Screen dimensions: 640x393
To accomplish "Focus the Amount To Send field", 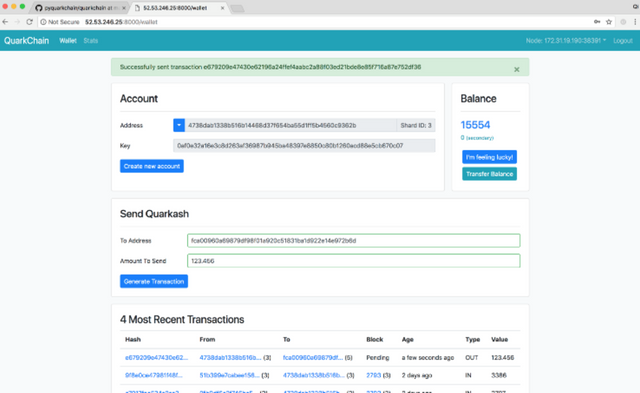I will coord(353,261).
